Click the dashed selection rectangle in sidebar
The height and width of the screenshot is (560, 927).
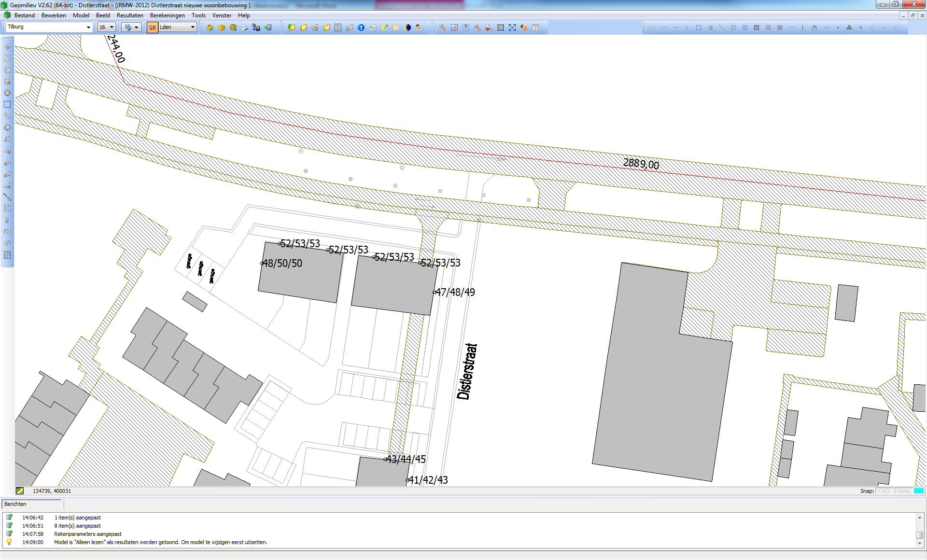[7, 104]
